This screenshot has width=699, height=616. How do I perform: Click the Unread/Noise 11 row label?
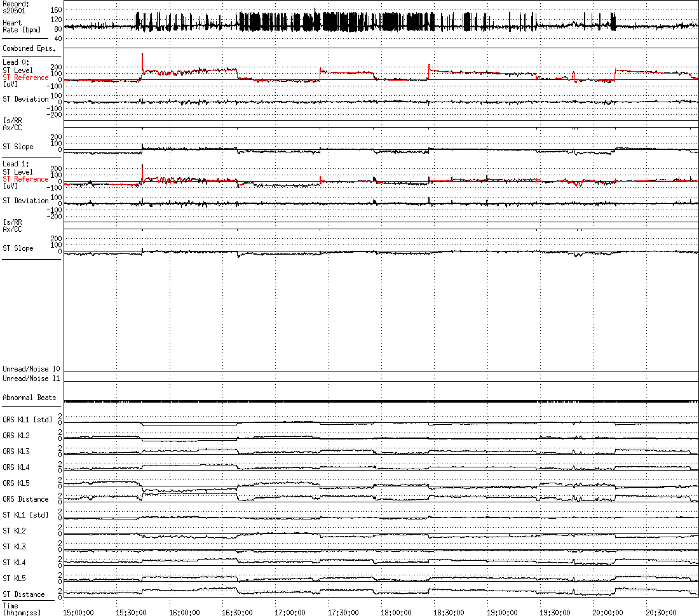pos(31,378)
